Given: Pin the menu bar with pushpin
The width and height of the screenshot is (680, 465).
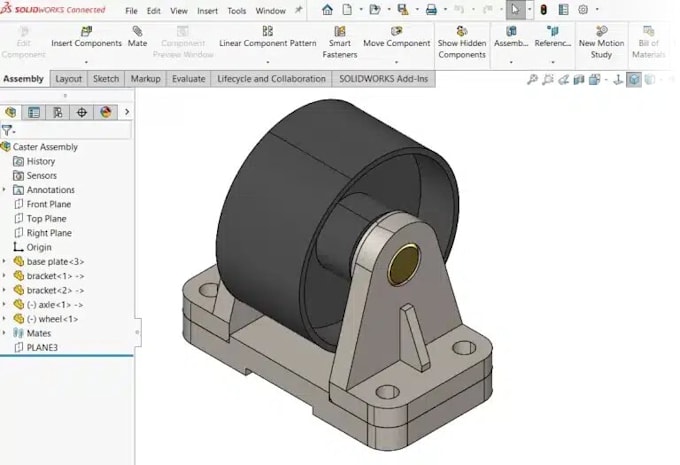Looking at the screenshot, I should (x=298, y=10).
